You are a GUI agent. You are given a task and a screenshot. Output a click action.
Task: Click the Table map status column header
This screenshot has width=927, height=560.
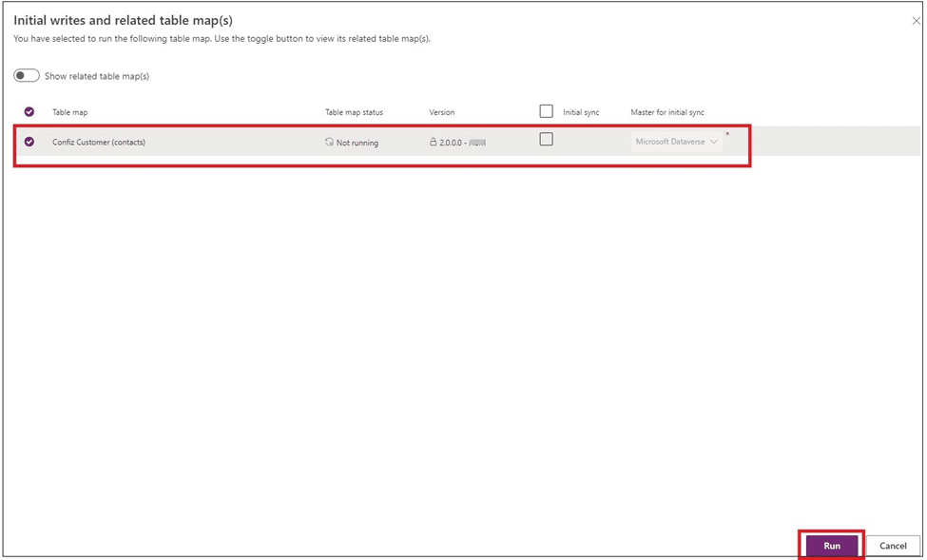(354, 112)
